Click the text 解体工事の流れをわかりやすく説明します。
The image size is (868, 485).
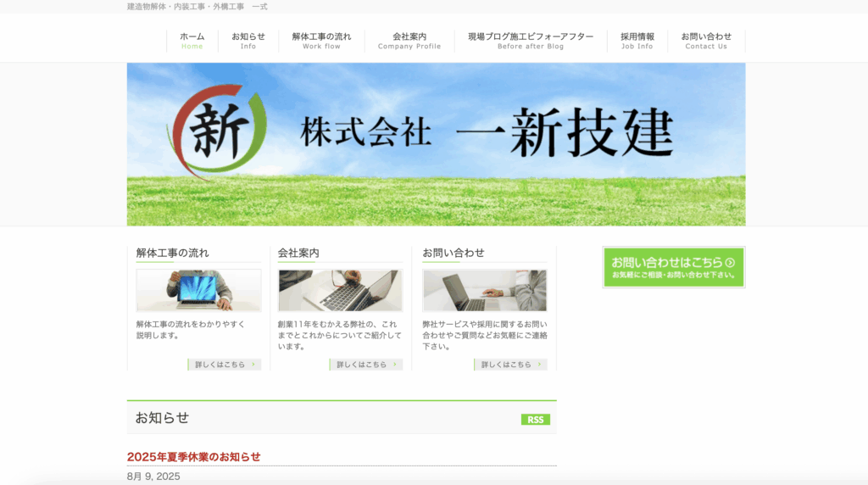[191, 330]
